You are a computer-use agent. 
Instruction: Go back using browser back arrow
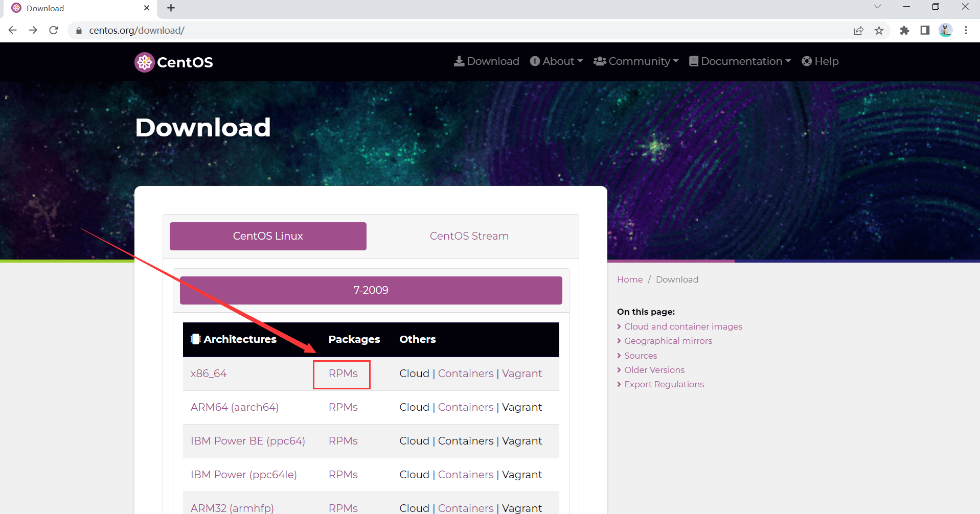pos(13,30)
